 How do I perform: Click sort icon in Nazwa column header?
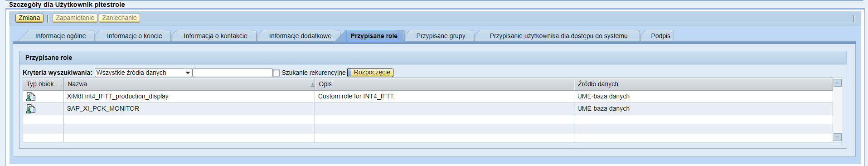[312, 85]
